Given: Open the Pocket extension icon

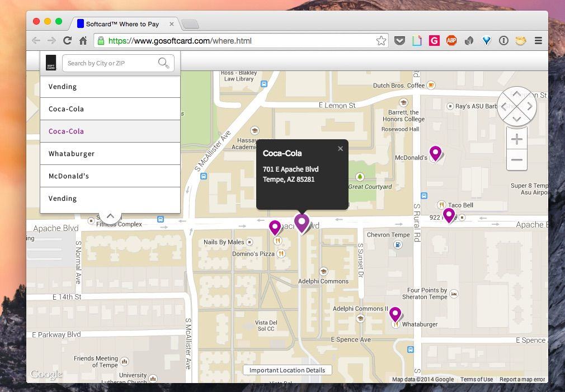Looking at the screenshot, I should 399,41.
